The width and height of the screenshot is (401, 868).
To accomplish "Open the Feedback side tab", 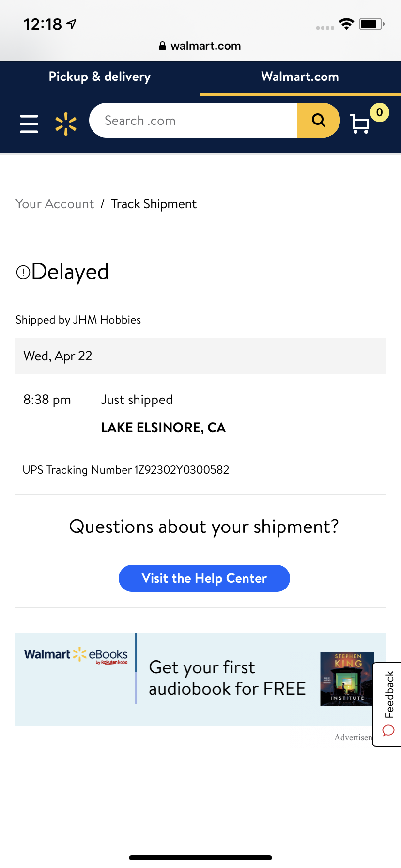I will tap(387, 704).
